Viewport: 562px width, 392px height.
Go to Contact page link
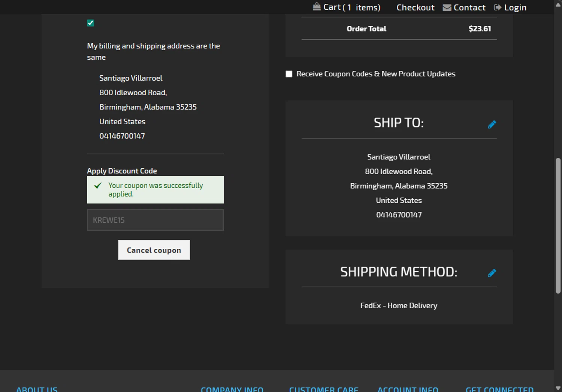(469, 7)
